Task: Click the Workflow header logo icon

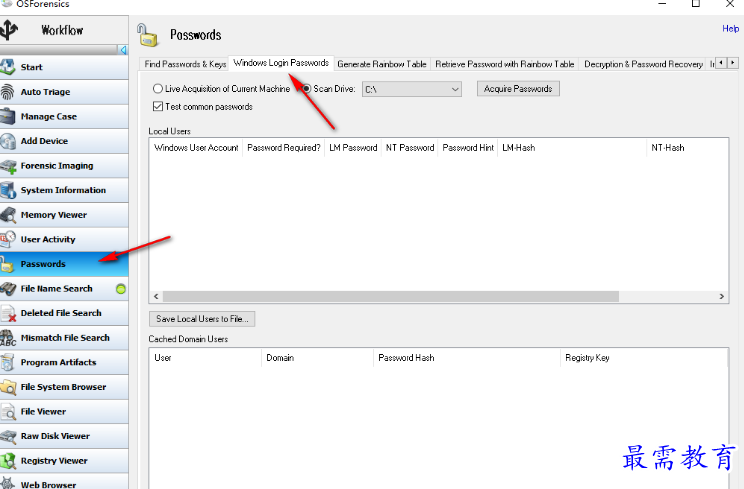Action: (9, 30)
